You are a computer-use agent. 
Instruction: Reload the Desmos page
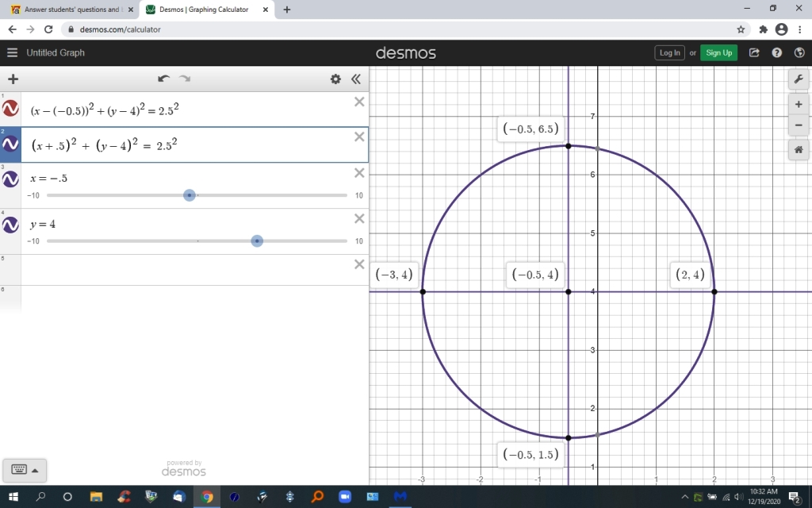[48, 29]
